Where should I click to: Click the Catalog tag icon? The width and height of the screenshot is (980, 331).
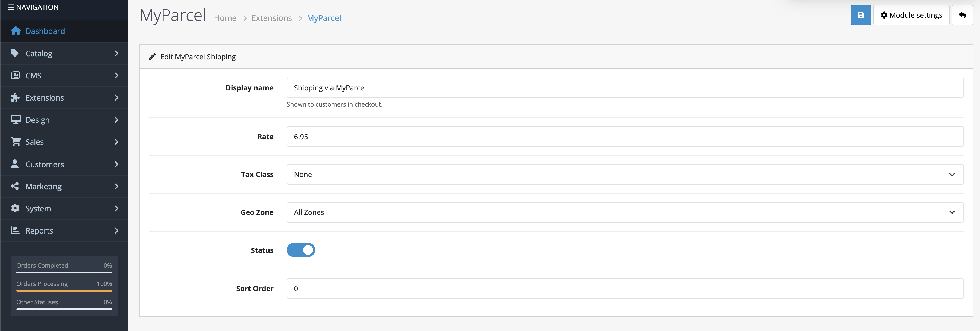click(15, 53)
